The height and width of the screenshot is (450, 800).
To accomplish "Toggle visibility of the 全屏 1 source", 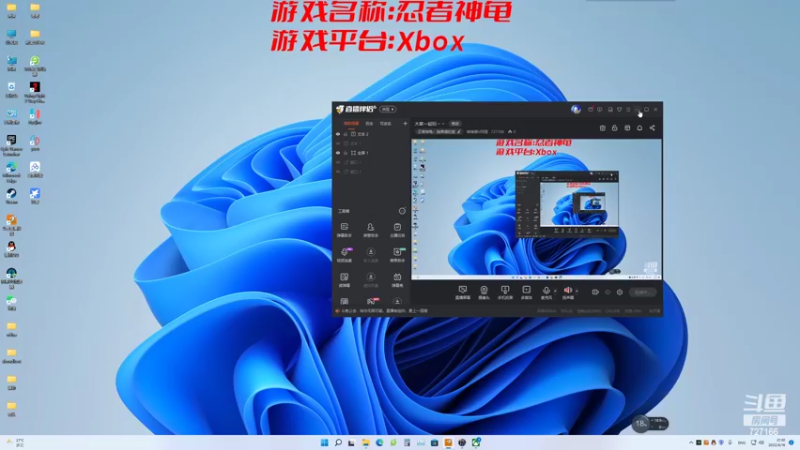I will click(338, 153).
